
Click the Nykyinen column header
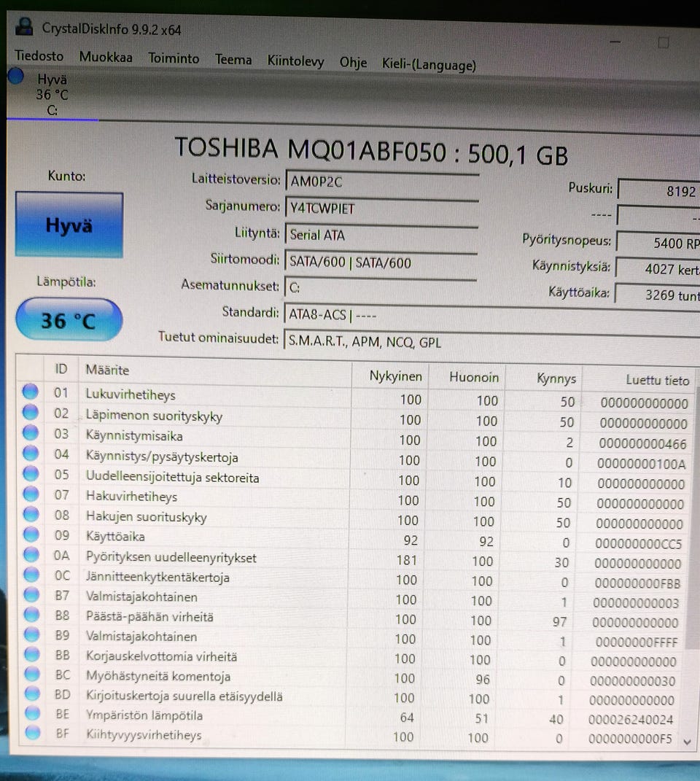point(390,376)
